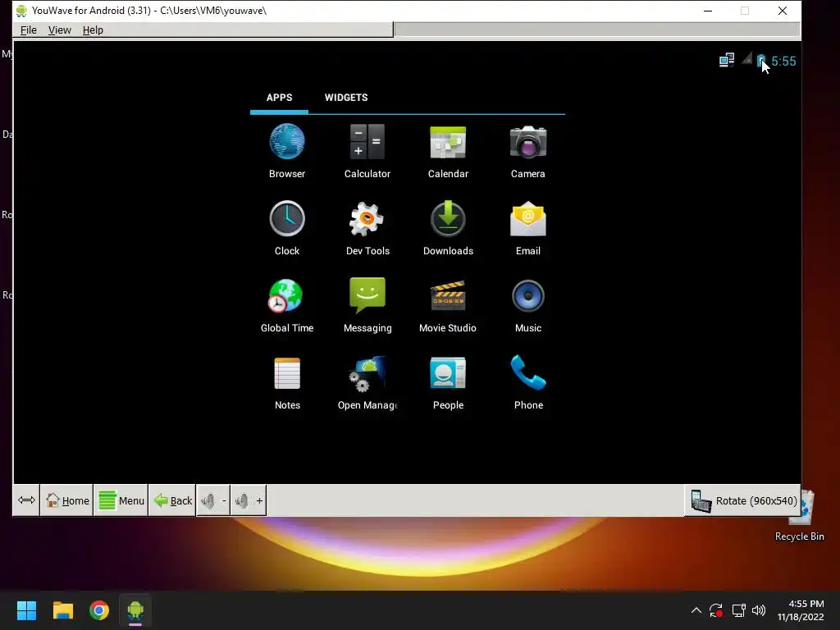Click the Menu button in YouWave toolbar

(121, 500)
